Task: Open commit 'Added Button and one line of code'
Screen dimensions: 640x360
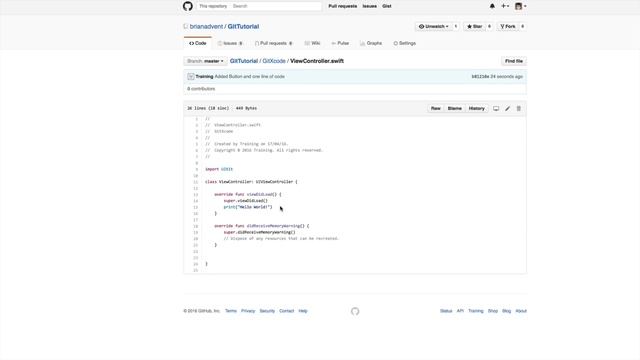Action: pos(249,76)
